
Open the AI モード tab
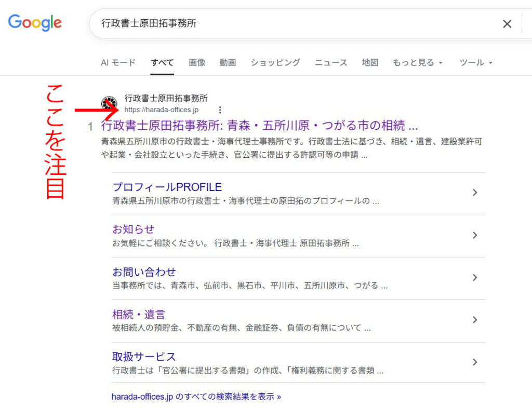(x=114, y=62)
